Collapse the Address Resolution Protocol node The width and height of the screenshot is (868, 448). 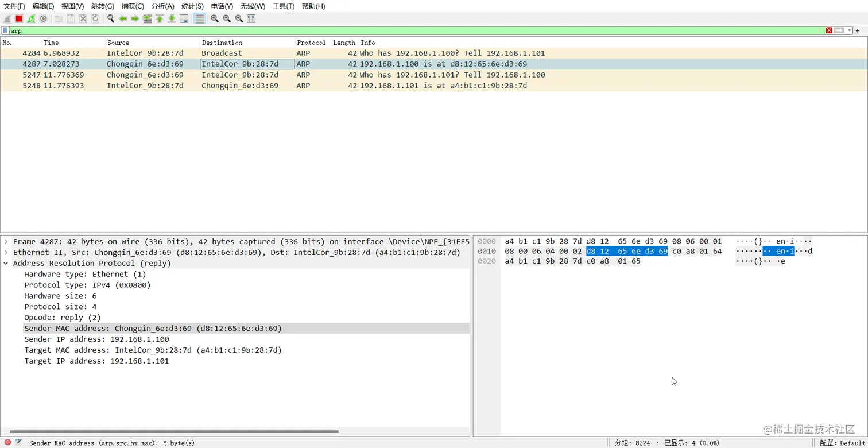(x=6, y=264)
